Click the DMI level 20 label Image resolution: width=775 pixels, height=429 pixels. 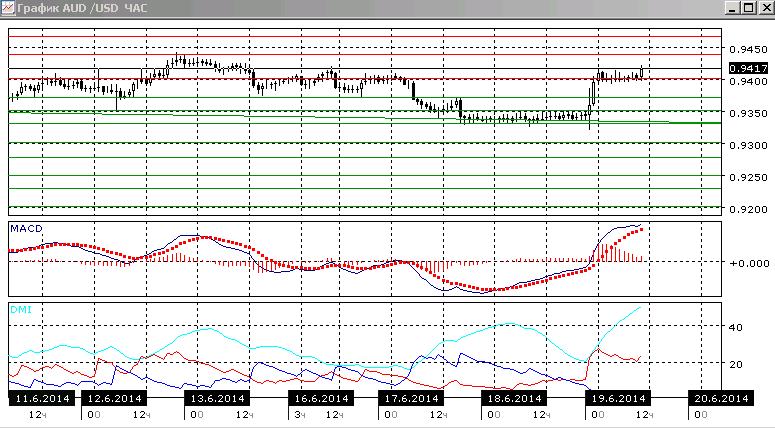click(x=735, y=364)
